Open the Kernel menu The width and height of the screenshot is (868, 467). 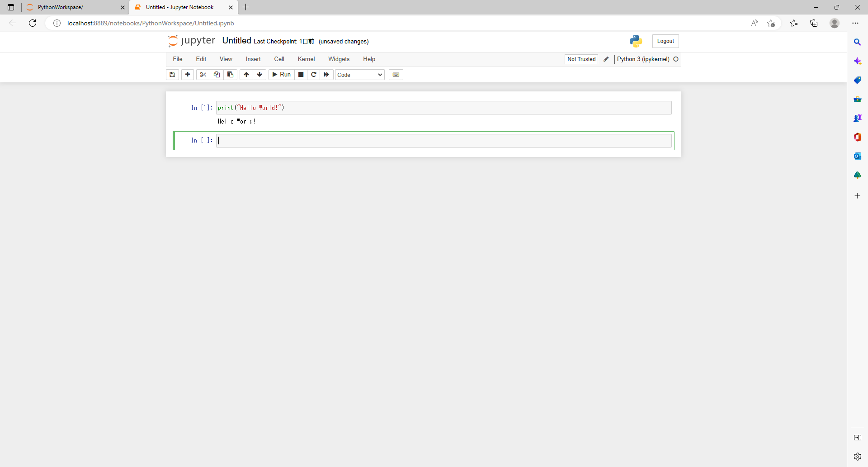306,59
